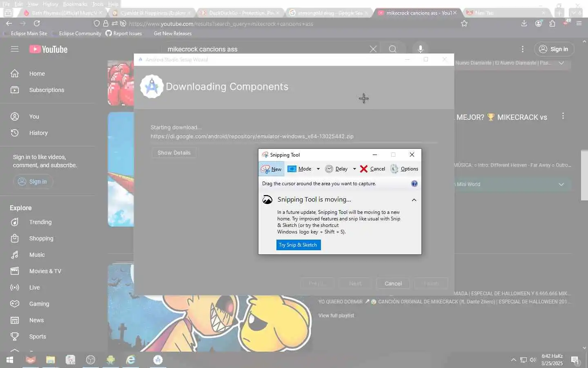588x368 pixels.
Task: Open the Windows Start menu
Action: [10, 360]
